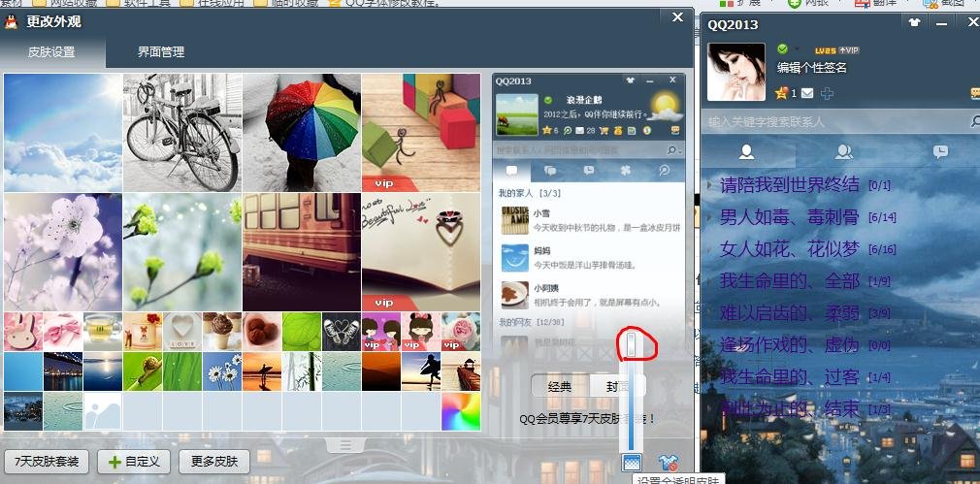Click the green online status icon
The image size is (980, 484).
782,48
